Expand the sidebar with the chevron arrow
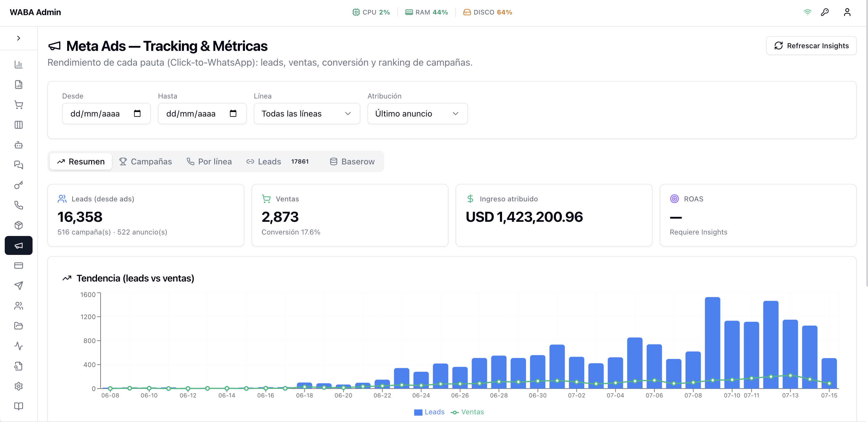The height and width of the screenshot is (422, 868). (19, 38)
